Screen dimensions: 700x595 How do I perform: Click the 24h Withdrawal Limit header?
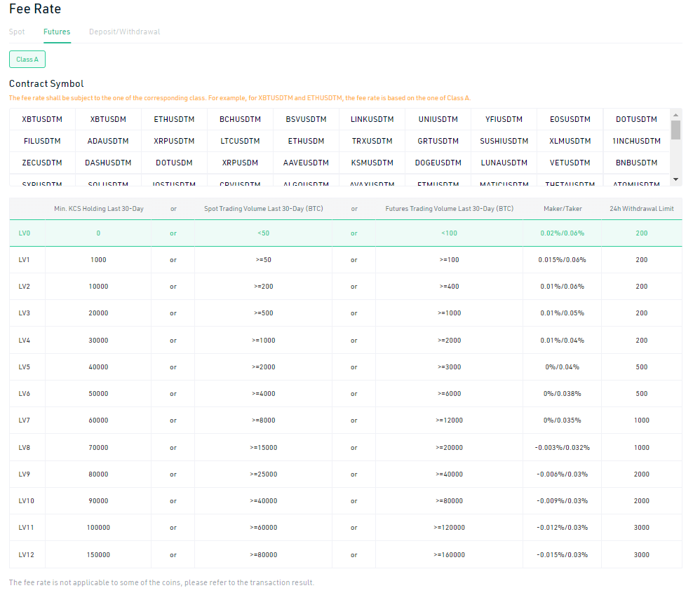642,208
